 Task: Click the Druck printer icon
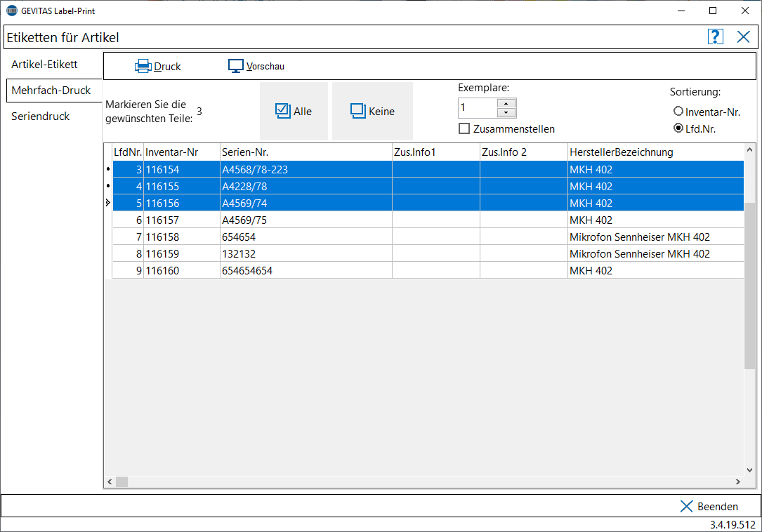(143, 66)
